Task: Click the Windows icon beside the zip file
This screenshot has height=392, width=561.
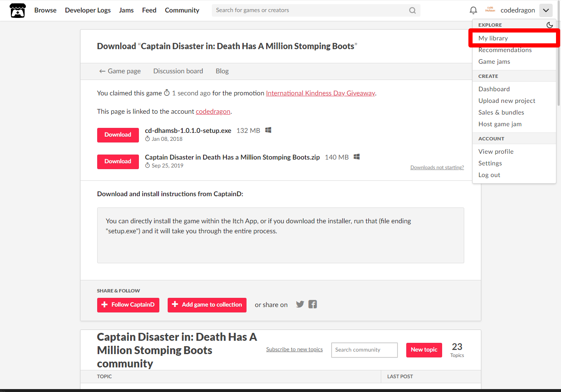Action: (x=357, y=157)
